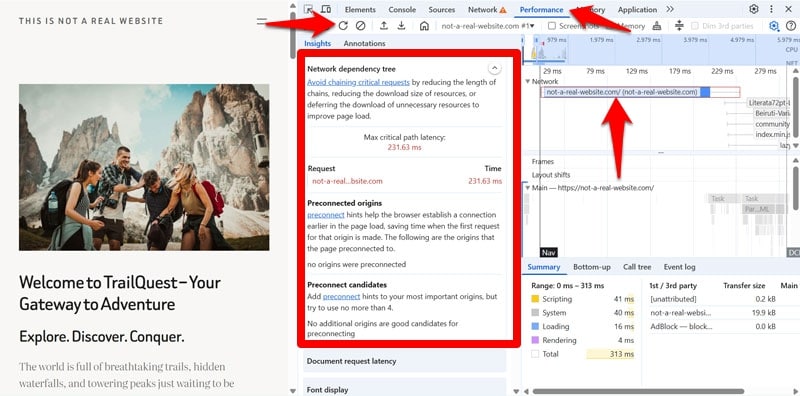Screen dimensions: 800x396
Task: Click the Scripting row in summary
Action: tap(582, 299)
